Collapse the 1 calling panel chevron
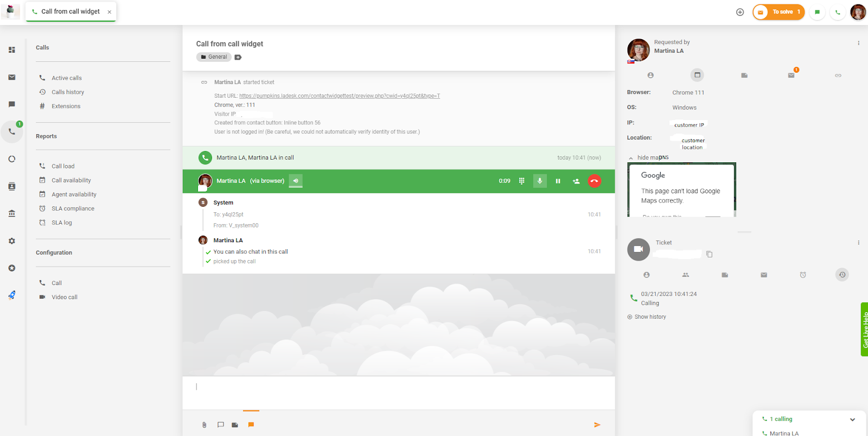Screen dimensions: 868x436 pos(852,419)
